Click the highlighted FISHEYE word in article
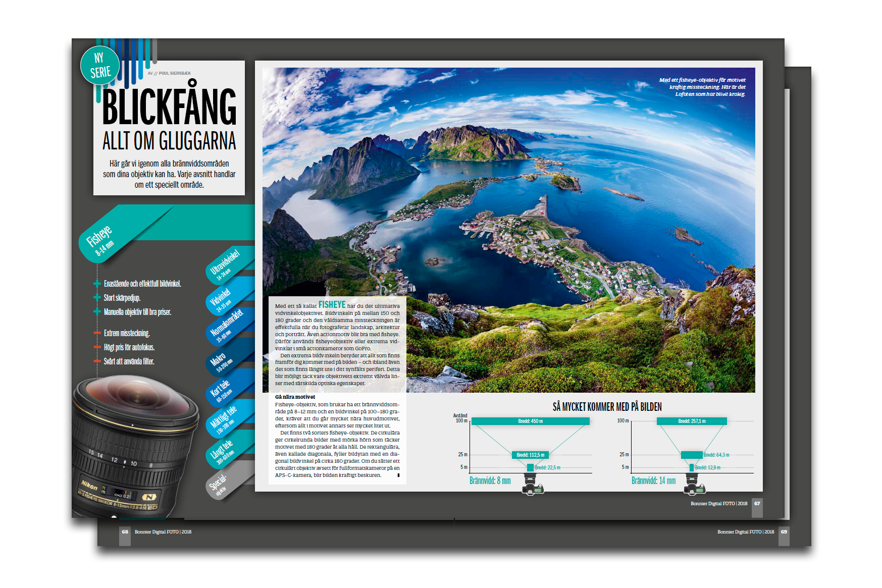Screen dimensions: 882x588 click(x=332, y=305)
